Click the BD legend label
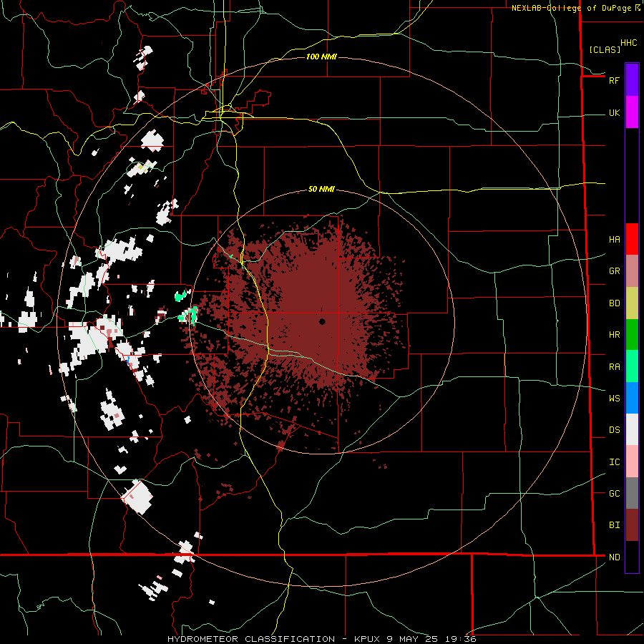This screenshot has width=644, height=644. coord(614,303)
